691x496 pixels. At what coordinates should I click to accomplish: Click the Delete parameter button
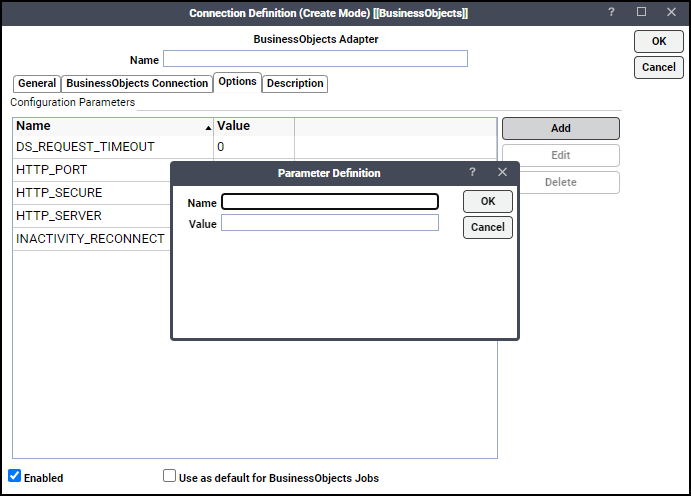(561, 182)
